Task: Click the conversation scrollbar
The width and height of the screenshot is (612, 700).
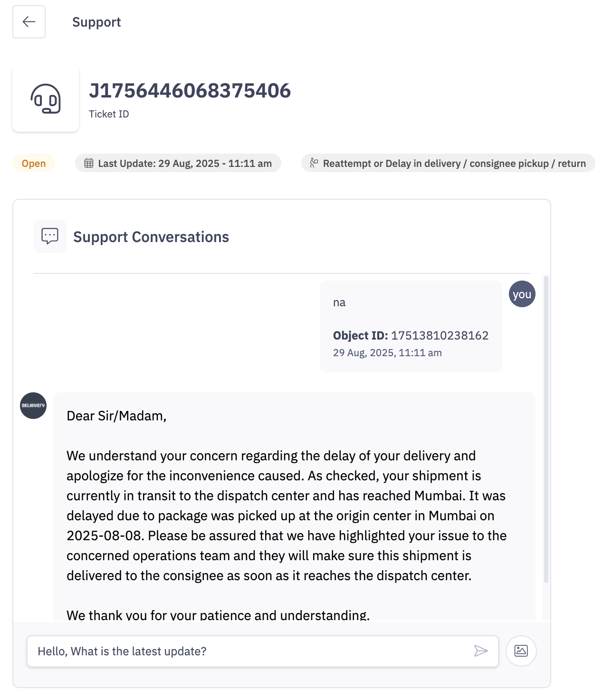Action: (x=546, y=429)
